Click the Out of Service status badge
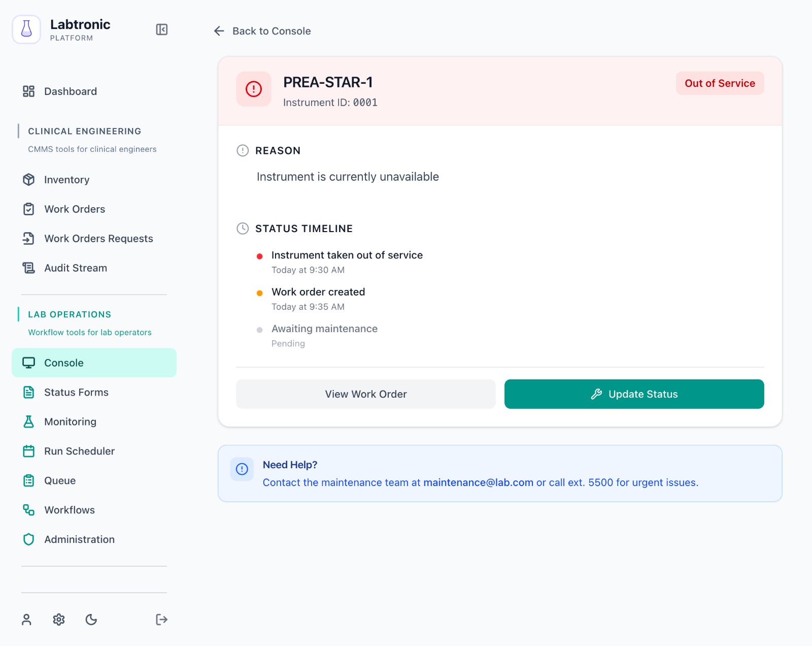 click(720, 83)
